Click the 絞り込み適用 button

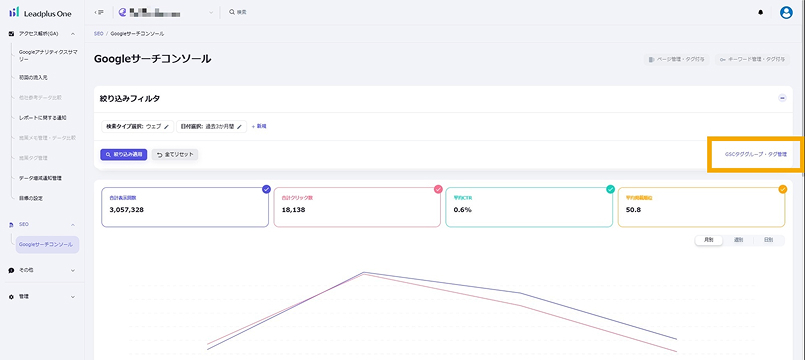tap(124, 154)
